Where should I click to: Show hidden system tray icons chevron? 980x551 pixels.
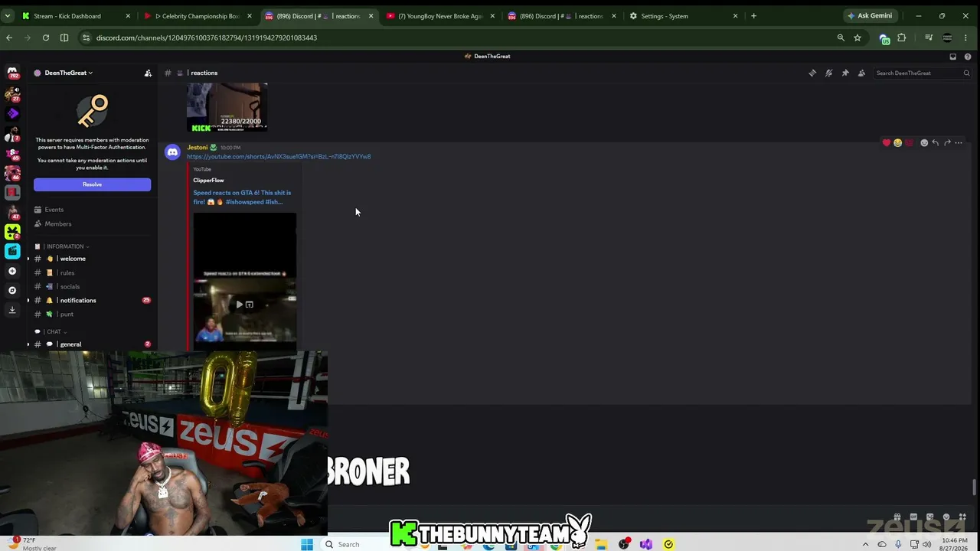[866, 544]
